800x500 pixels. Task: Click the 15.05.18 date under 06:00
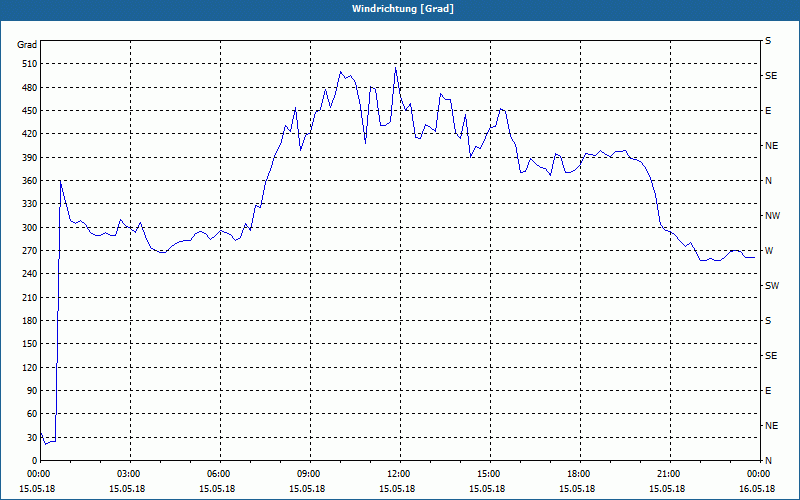[217, 489]
